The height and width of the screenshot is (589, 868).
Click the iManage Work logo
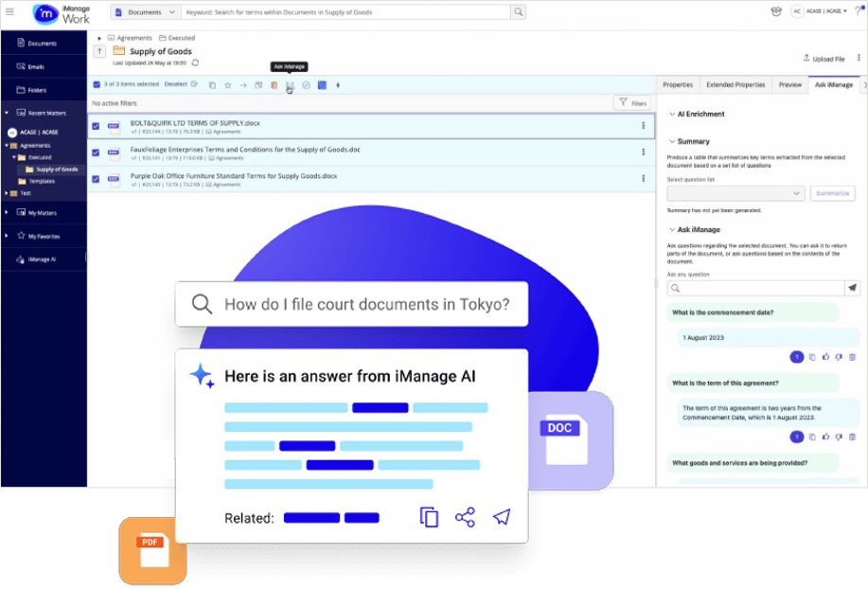[x=61, y=14]
